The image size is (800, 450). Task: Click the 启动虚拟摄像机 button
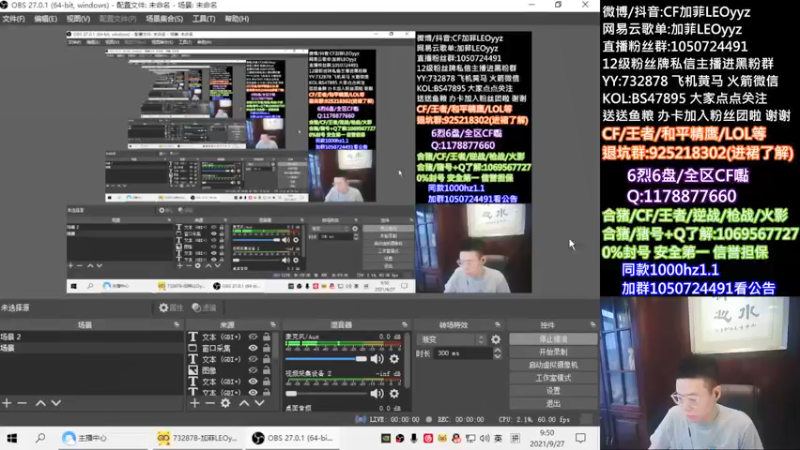(553, 365)
